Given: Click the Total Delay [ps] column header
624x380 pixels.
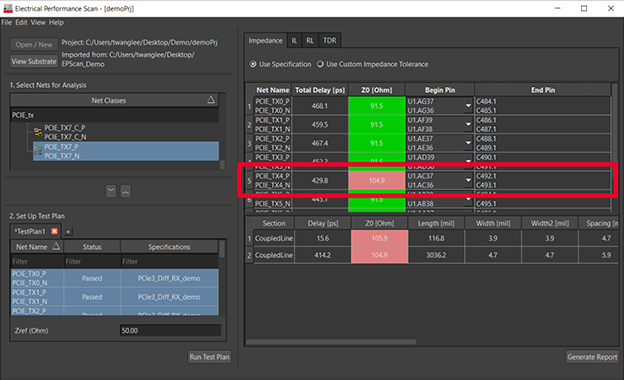Looking at the screenshot, I should [320, 90].
